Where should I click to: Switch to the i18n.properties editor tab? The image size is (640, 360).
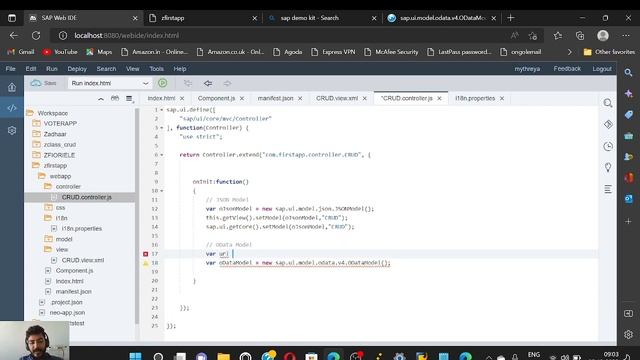click(x=475, y=98)
